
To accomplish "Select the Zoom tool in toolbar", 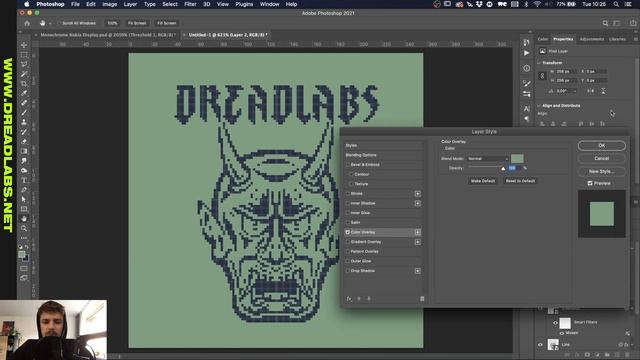I will (24, 228).
